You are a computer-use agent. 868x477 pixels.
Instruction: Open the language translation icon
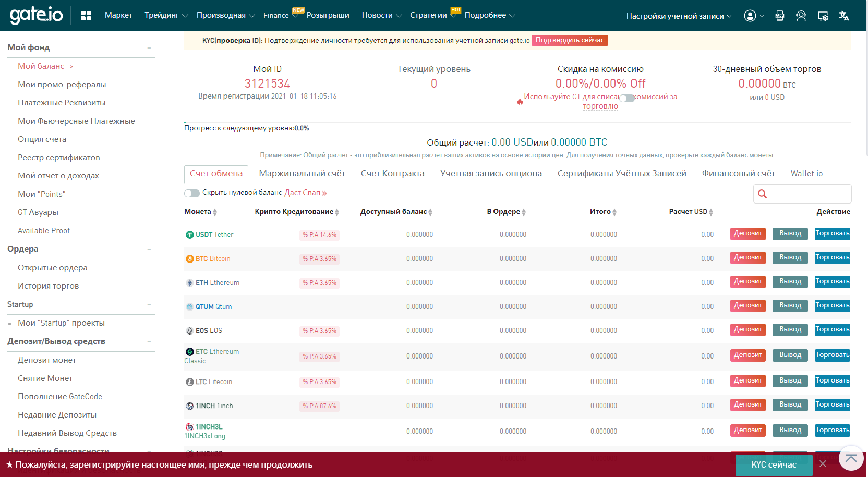[844, 16]
